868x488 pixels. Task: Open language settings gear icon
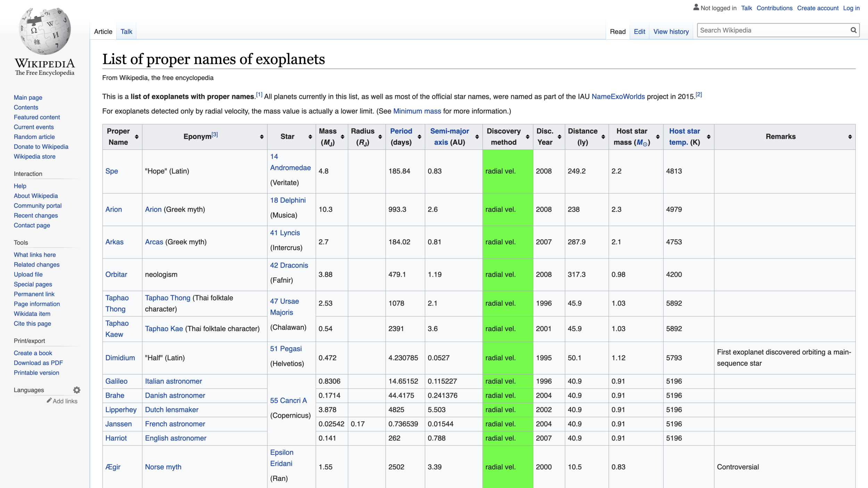tap(77, 390)
